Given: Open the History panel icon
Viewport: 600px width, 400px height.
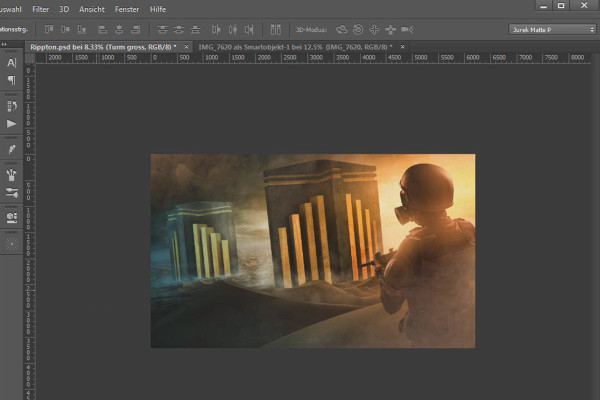Looking at the screenshot, I should 11,106.
